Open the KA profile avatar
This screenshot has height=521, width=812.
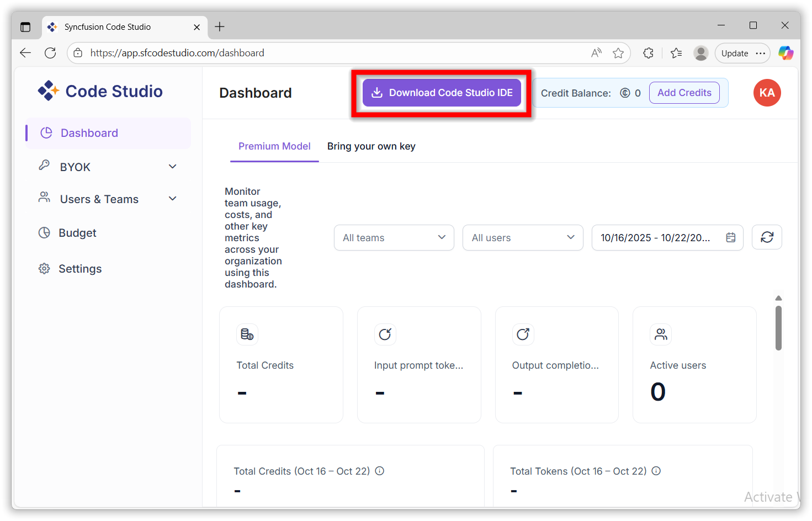coord(767,93)
